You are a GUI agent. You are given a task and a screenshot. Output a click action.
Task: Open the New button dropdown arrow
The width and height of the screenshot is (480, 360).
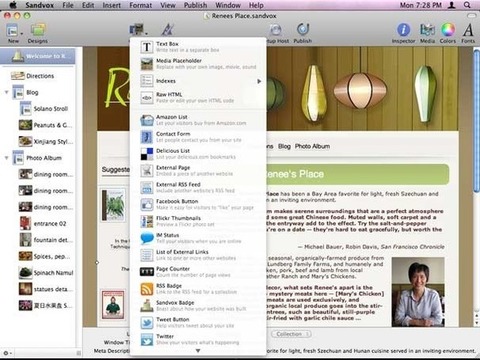[x=22, y=33]
